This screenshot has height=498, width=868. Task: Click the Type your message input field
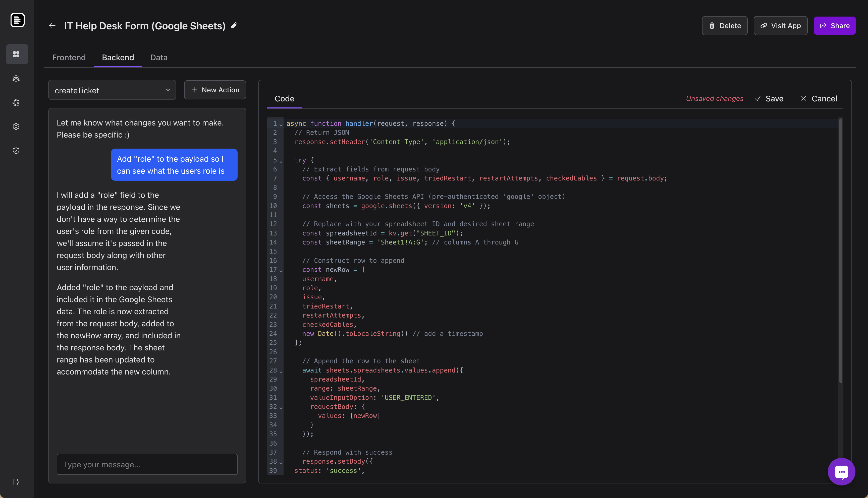[x=147, y=464]
